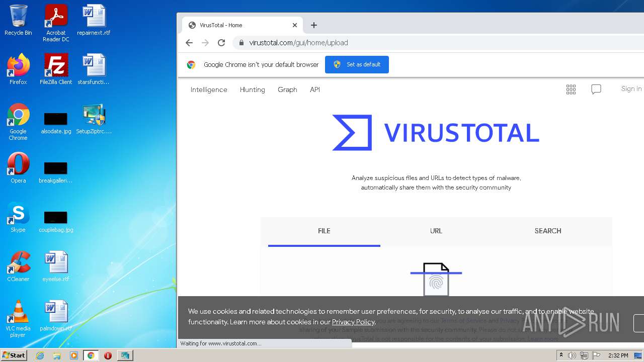The height and width of the screenshot is (362, 644).
Task: Open Hunting menu item
Action: [253, 89]
